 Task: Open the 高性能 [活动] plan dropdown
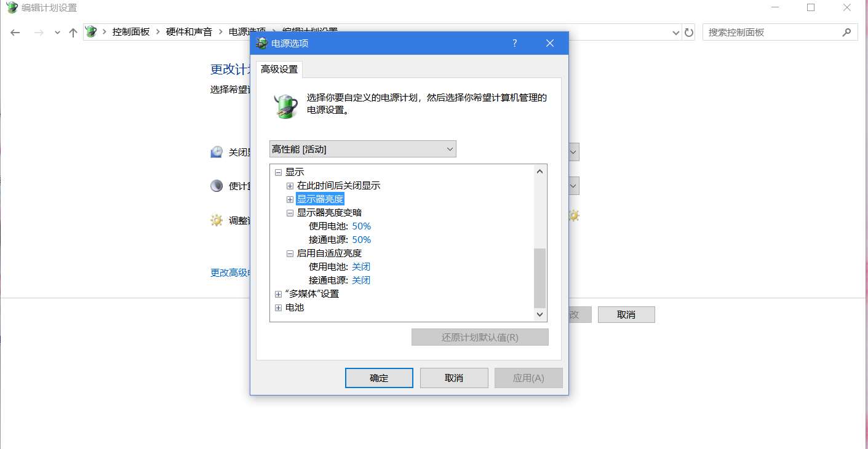[x=363, y=149]
